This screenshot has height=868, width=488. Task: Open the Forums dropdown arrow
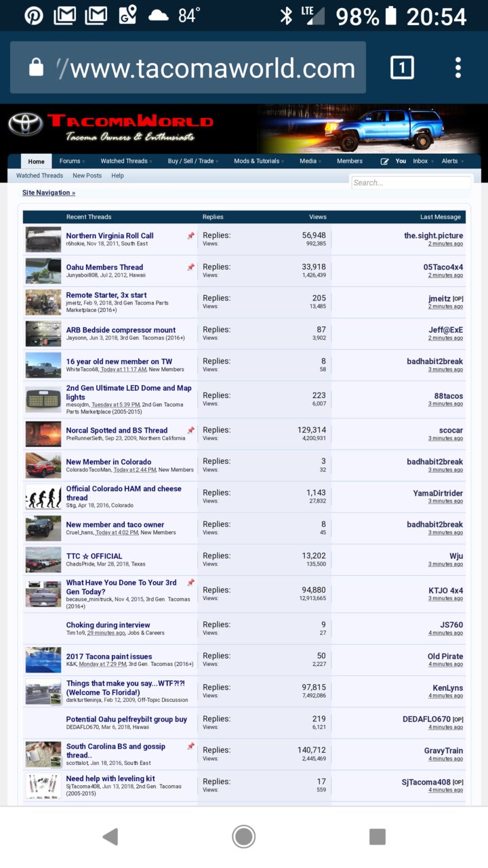pos(83,162)
